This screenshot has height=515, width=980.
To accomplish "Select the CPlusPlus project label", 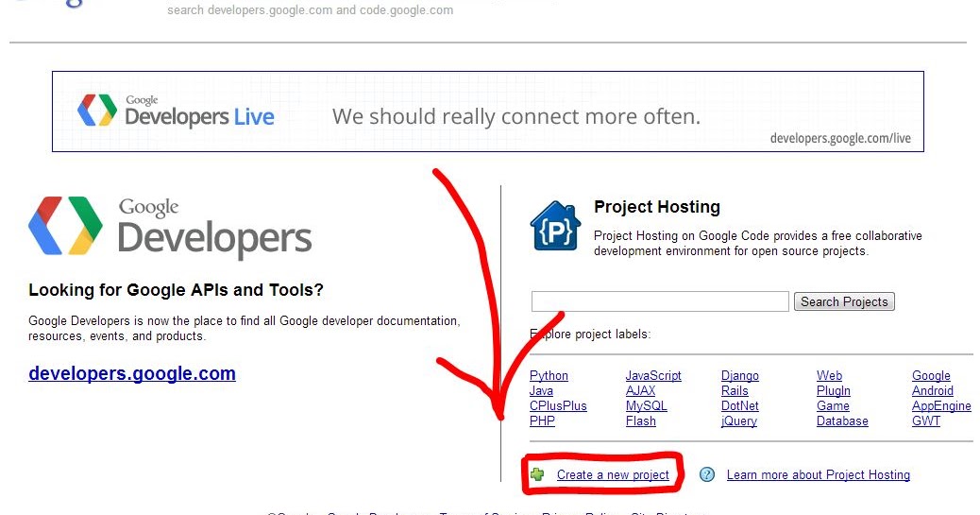I will tap(558, 405).
